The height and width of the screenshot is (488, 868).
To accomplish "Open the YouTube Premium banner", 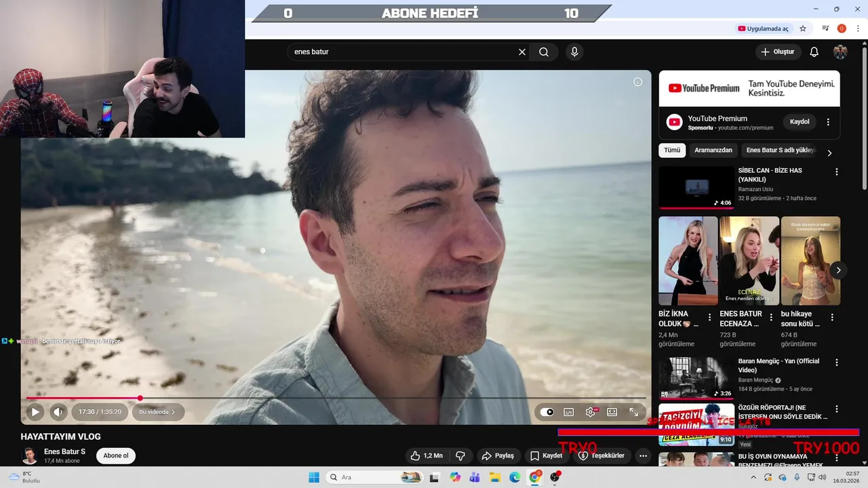I will point(749,88).
